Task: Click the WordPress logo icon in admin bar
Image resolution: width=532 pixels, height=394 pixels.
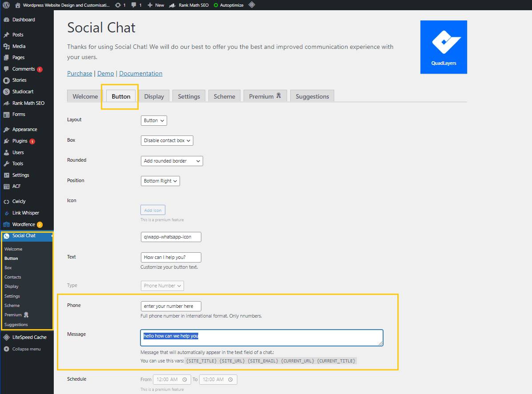Action: tap(6, 5)
